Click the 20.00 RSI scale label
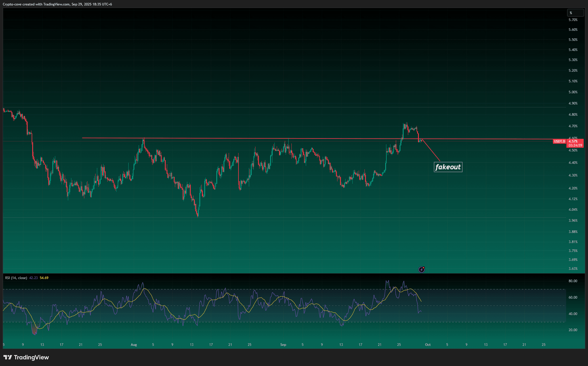588x366 pixels. 573,330
